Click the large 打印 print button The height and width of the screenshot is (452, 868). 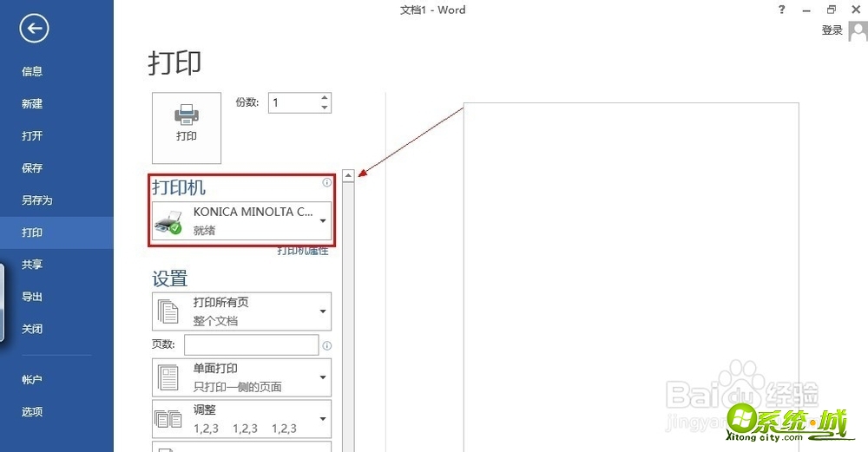point(187,128)
